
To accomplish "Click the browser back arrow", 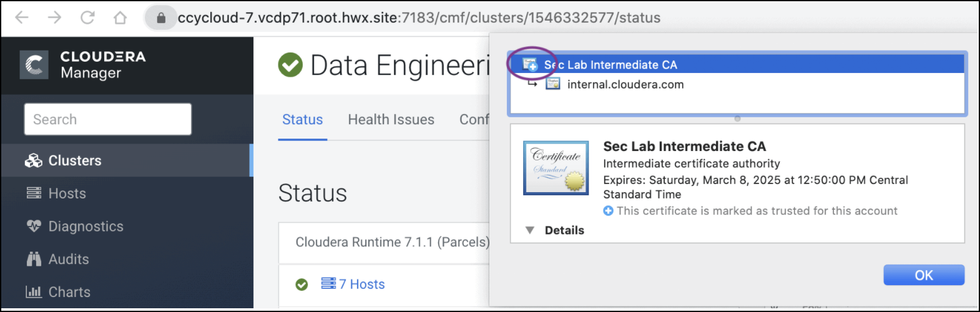I will pyautogui.click(x=22, y=17).
